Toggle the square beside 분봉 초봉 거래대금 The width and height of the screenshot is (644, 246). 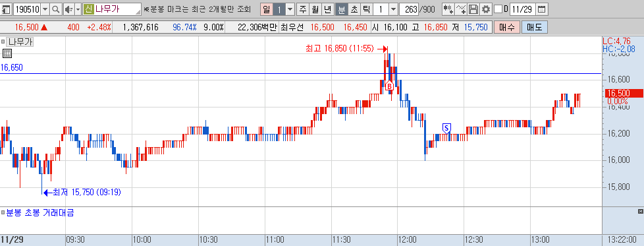tap(3, 213)
